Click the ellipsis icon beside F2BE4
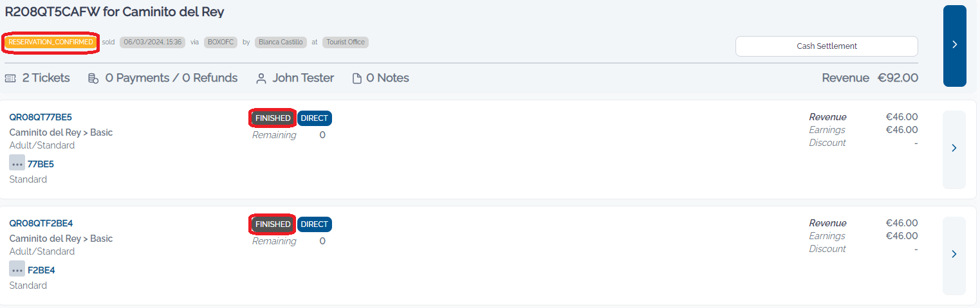 17,269
